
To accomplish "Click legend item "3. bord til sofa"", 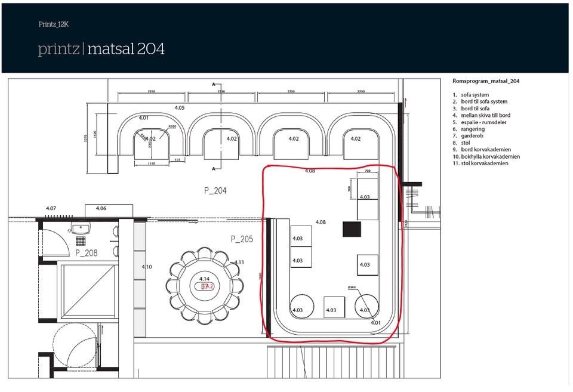I will click(x=471, y=109).
